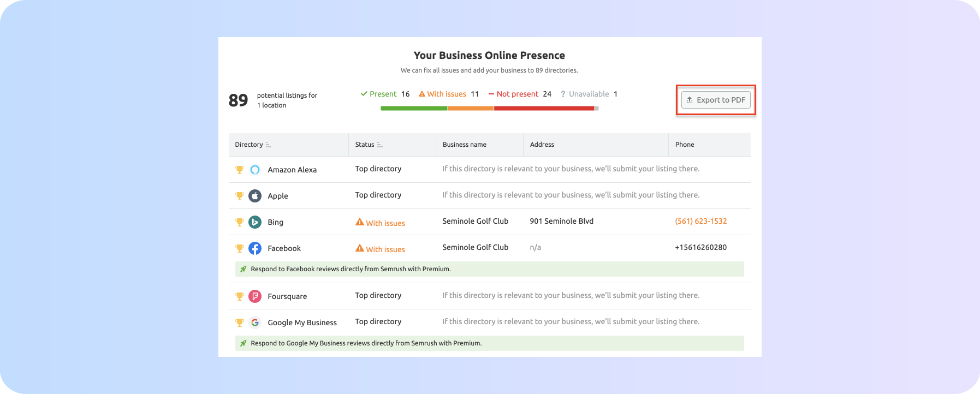The height and width of the screenshot is (394, 980).
Task: Filter listings by With issues status
Action: click(446, 94)
